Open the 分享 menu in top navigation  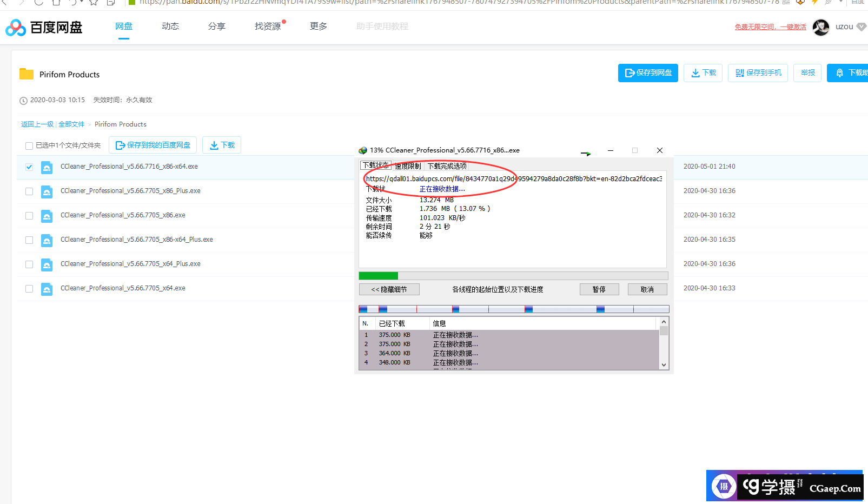216,26
